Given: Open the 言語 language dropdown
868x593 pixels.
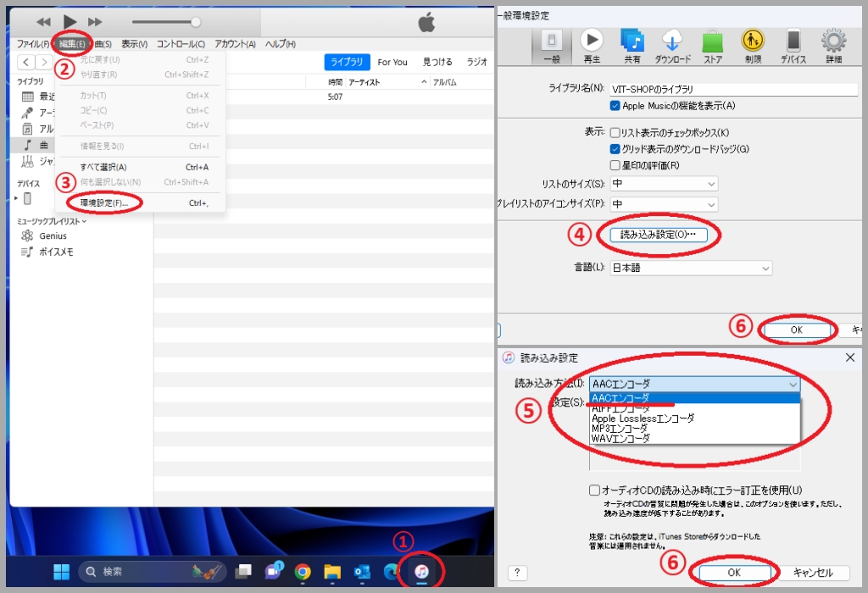Looking at the screenshot, I should [691, 269].
